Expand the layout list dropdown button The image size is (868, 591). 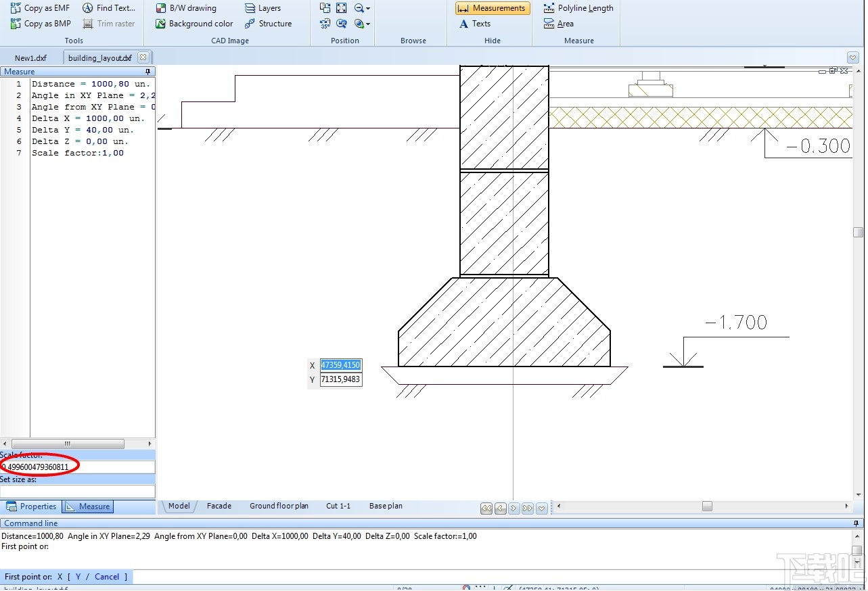coord(541,509)
